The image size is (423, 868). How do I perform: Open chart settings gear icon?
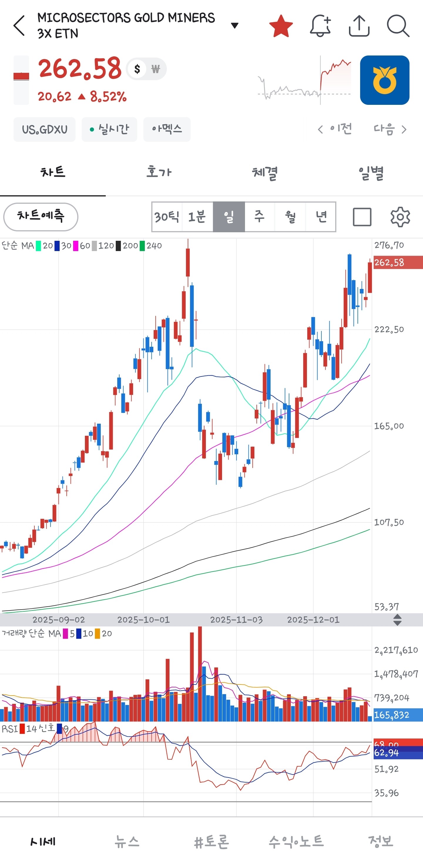(x=400, y=217)
